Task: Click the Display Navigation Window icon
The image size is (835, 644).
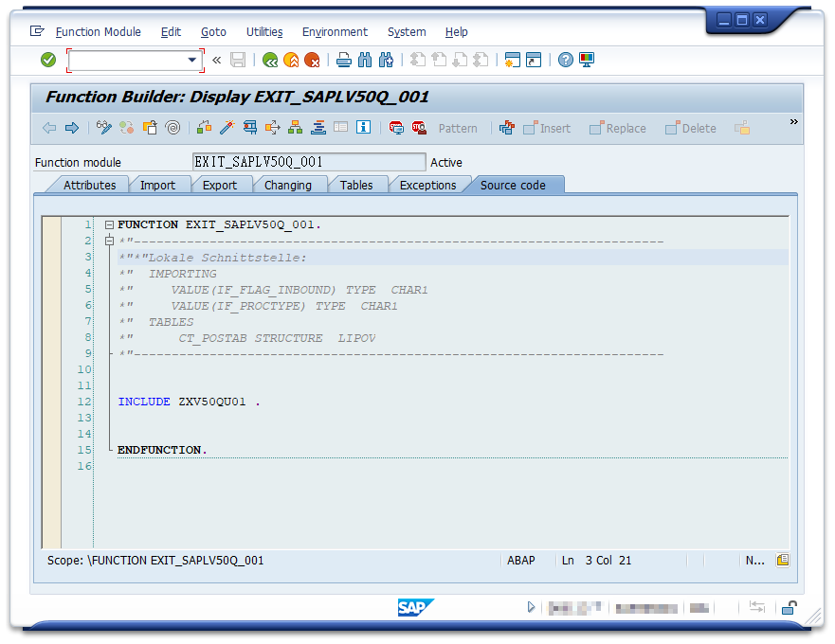Action: [x=318, y=128]
